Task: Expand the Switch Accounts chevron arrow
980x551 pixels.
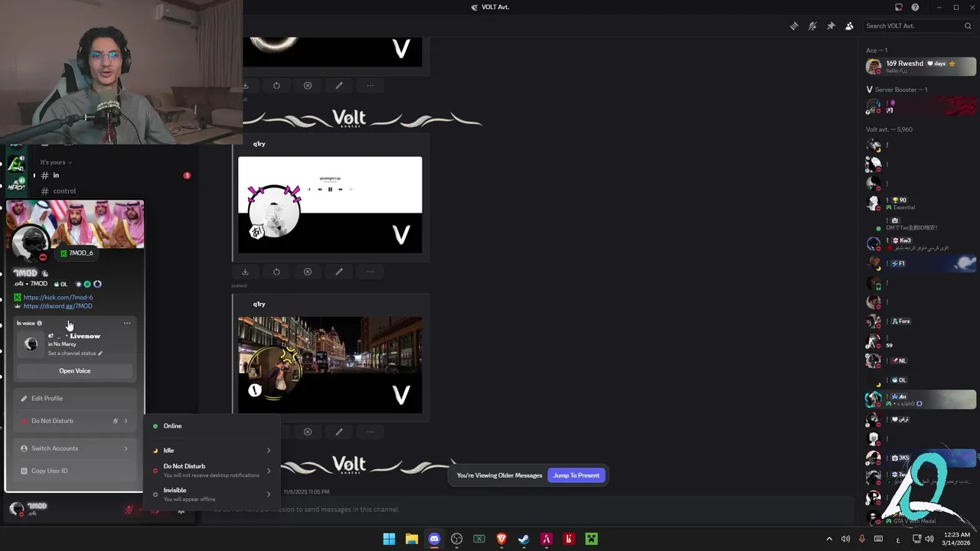Action: point(126,448)
